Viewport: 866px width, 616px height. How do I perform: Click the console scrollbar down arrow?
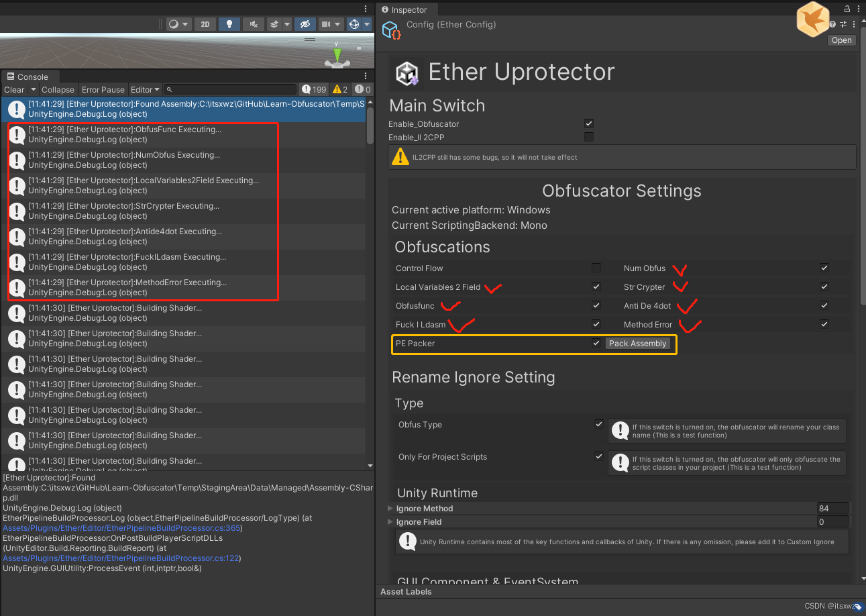(370, 466)
